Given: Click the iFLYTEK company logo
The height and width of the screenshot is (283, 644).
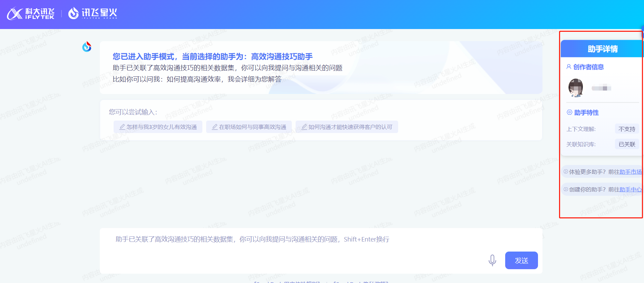Looking at the screenshot, I should [x=31, y=13].
